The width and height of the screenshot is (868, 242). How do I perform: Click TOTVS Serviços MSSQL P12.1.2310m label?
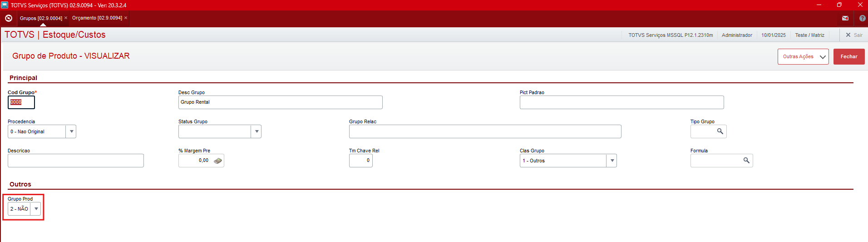coord(671,35)
